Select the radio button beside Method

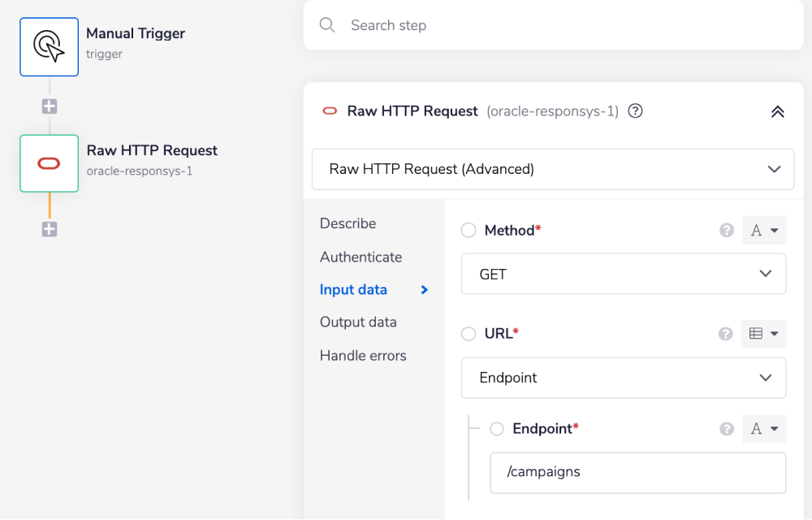pos(469,230)
